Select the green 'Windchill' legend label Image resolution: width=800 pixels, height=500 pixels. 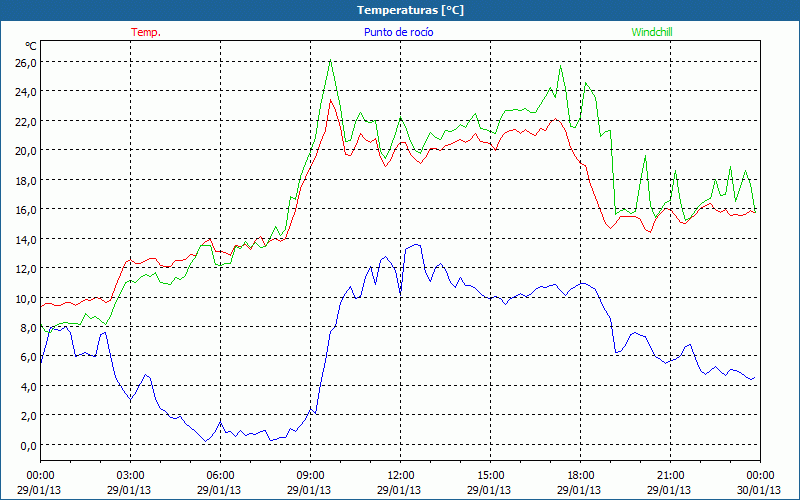point(652,32)
